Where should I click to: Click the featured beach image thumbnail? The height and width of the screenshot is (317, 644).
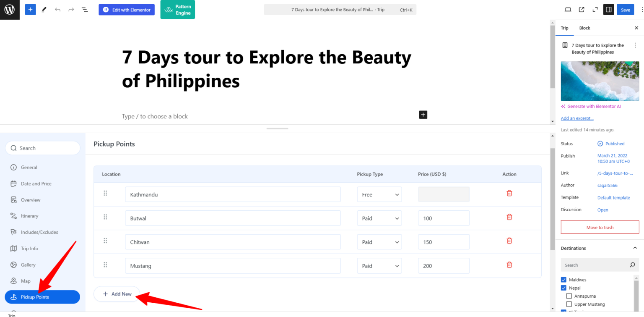(600, 81)
